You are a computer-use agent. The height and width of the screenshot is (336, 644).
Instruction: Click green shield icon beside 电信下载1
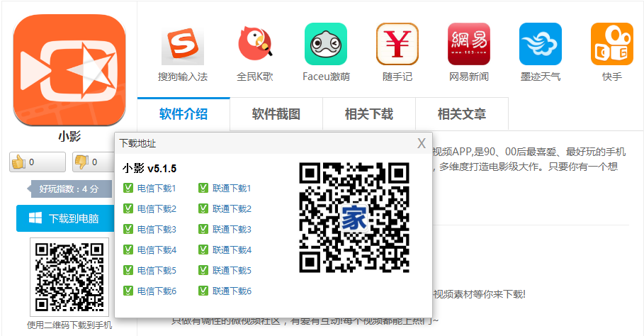[x=128, y=188]
